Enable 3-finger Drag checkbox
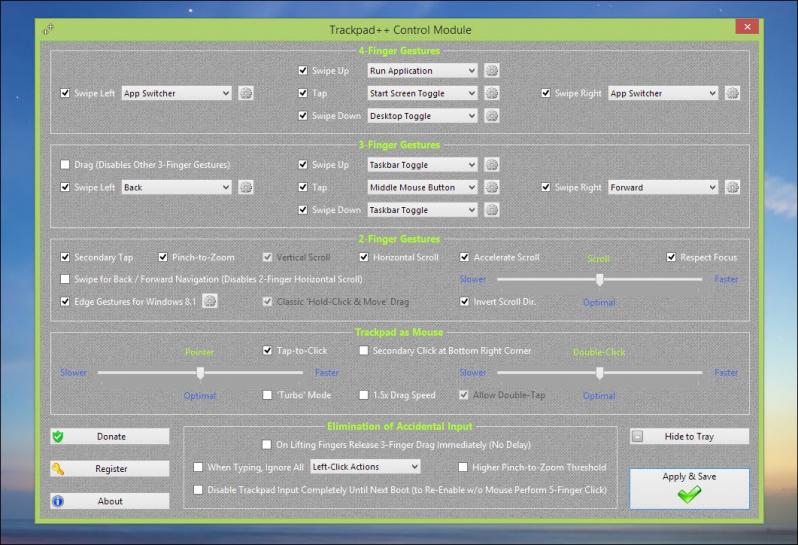 pyautogui.click(x=66, y=165)
